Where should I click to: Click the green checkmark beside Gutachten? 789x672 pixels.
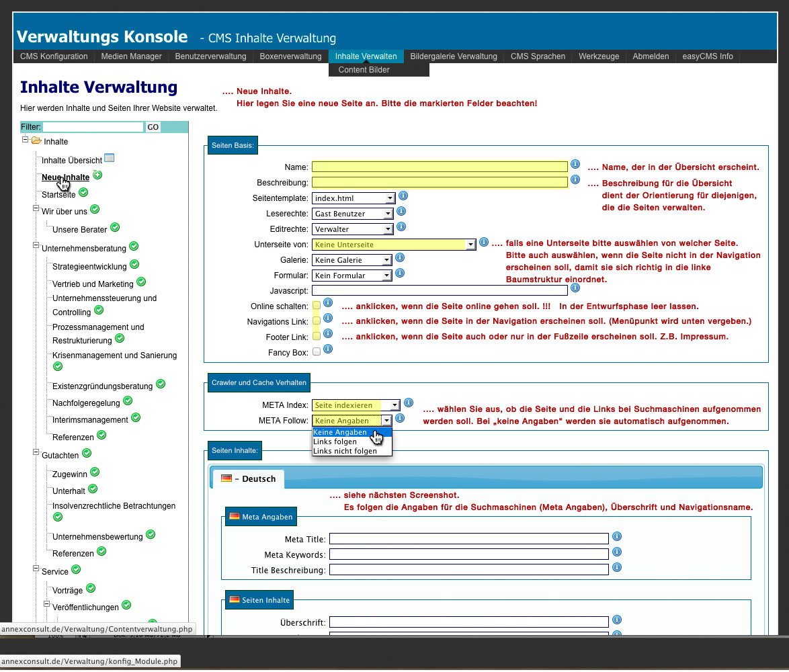coord(86,454)
